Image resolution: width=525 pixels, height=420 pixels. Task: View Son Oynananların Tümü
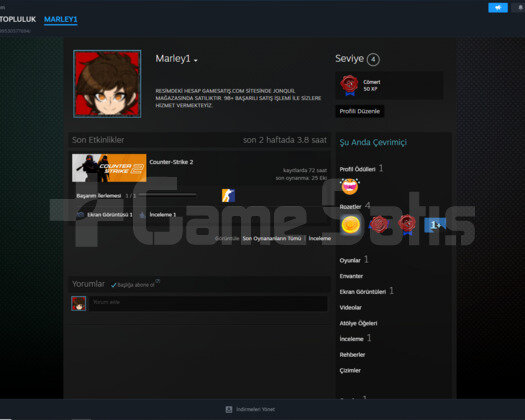click(x=272, y=238)
